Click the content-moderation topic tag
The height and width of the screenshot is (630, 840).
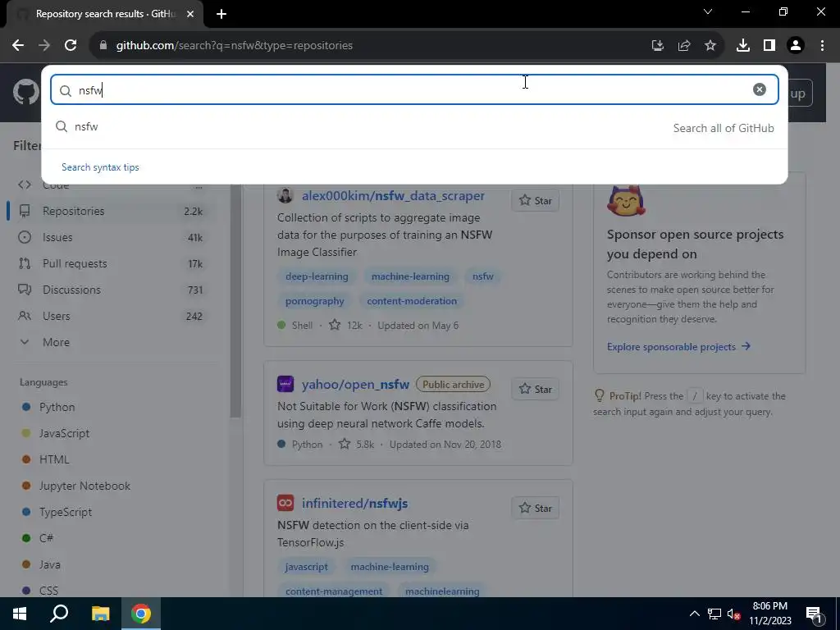click(x=412, y=301)
